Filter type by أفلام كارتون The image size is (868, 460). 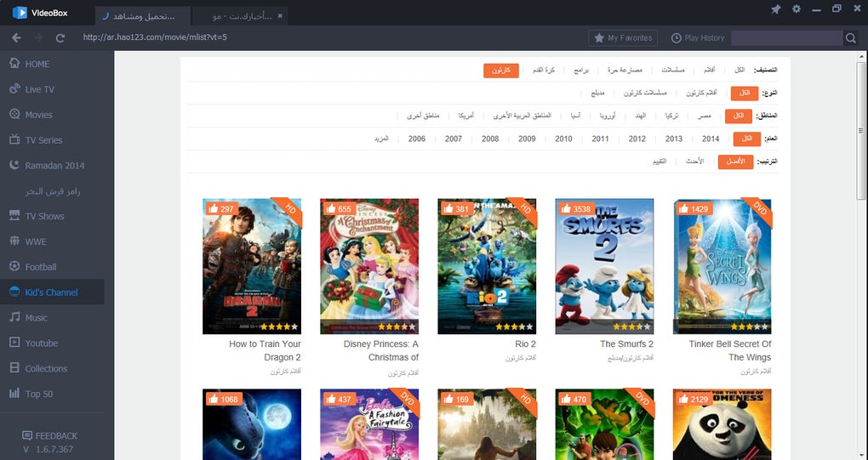(701, 93)
